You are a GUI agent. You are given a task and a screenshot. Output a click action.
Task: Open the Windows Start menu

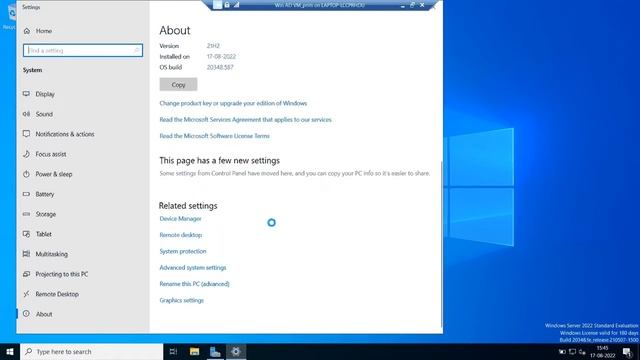coord(10,351)
